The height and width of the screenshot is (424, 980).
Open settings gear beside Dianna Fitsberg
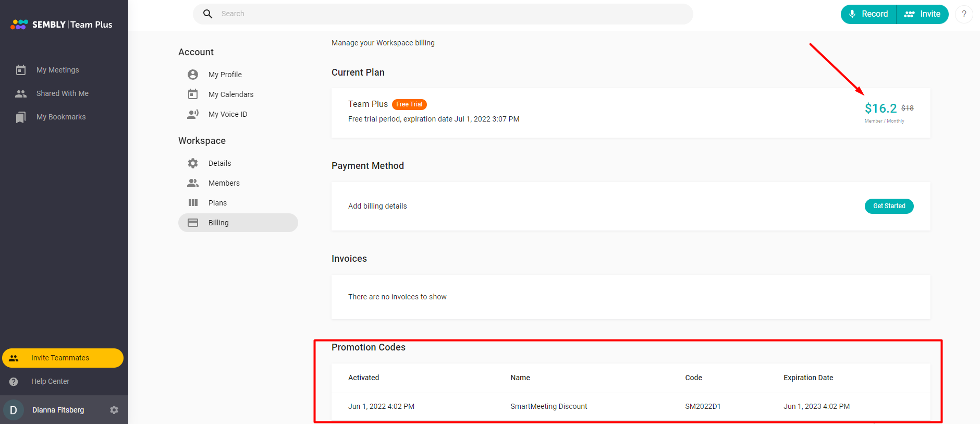click(114, 410)
